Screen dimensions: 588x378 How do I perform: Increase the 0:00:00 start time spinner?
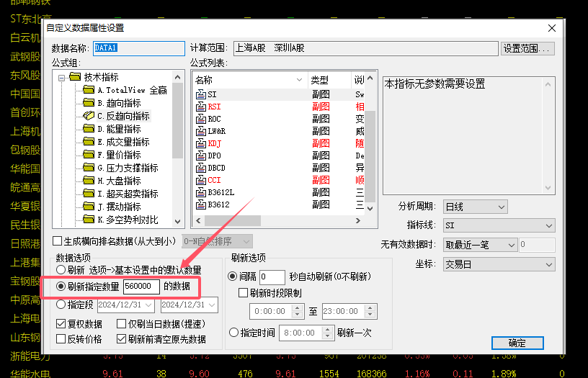[x=298, y=308]
